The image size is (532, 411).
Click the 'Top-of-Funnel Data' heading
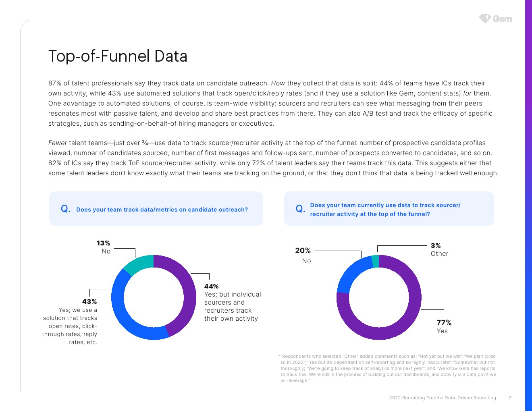point(118,56)
